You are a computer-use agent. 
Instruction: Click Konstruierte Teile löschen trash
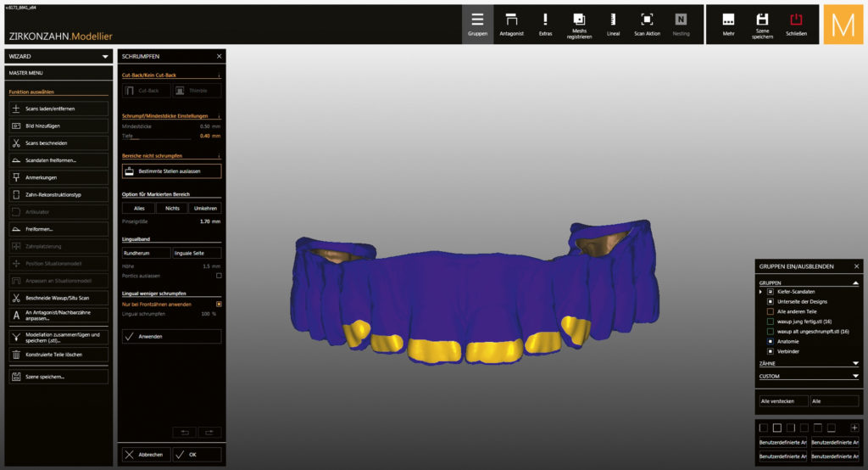pyautogui.click(x=58, y=355)
